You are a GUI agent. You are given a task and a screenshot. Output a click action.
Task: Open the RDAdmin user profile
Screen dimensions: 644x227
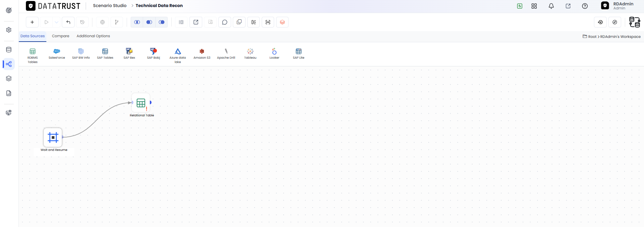pyautogui.click(x=617, y=6)
